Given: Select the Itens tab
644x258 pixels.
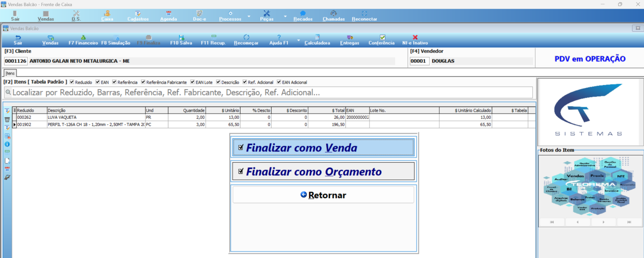Looking at the screenshot, I should tap(10, 73).
